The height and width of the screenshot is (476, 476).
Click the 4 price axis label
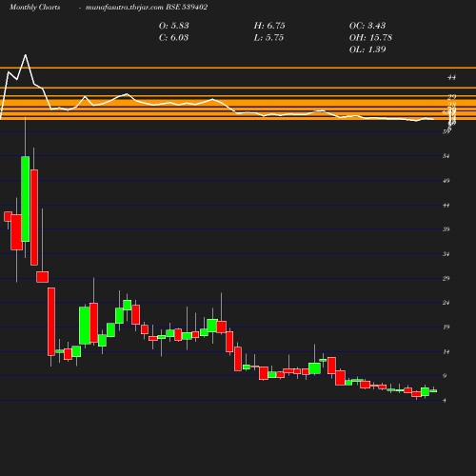coord(445,401)
